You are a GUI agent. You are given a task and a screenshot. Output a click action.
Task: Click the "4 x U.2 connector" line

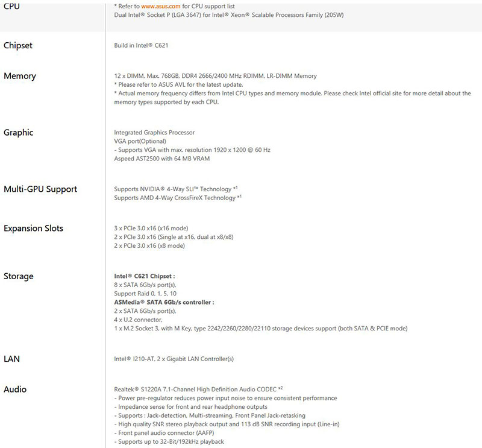139,320
